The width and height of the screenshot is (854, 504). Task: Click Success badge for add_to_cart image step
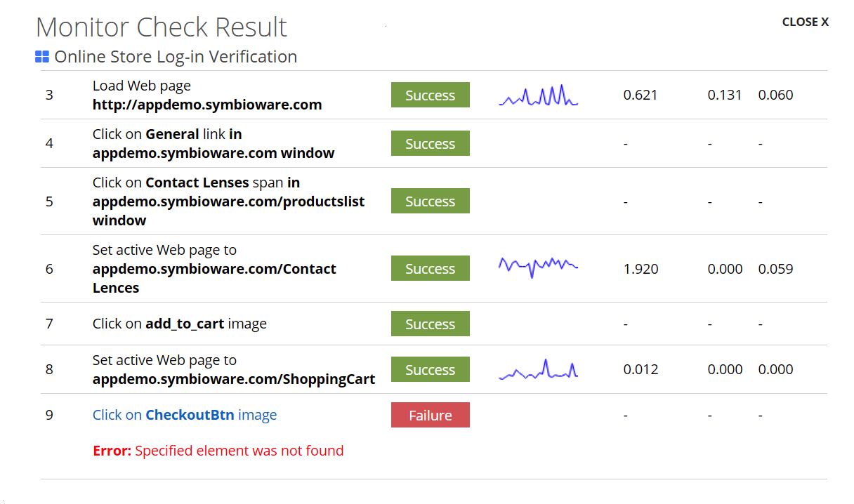tap(430, 324)
